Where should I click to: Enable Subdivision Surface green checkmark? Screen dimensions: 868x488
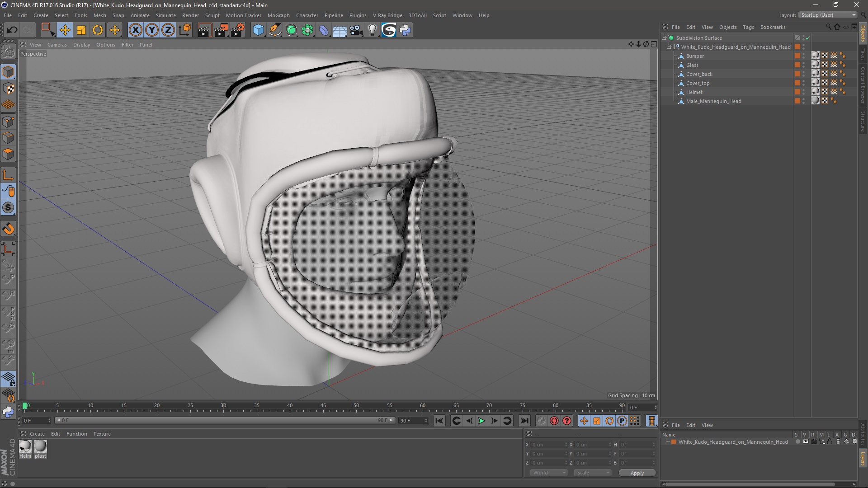pyautogui.click(x=807, y=38)
